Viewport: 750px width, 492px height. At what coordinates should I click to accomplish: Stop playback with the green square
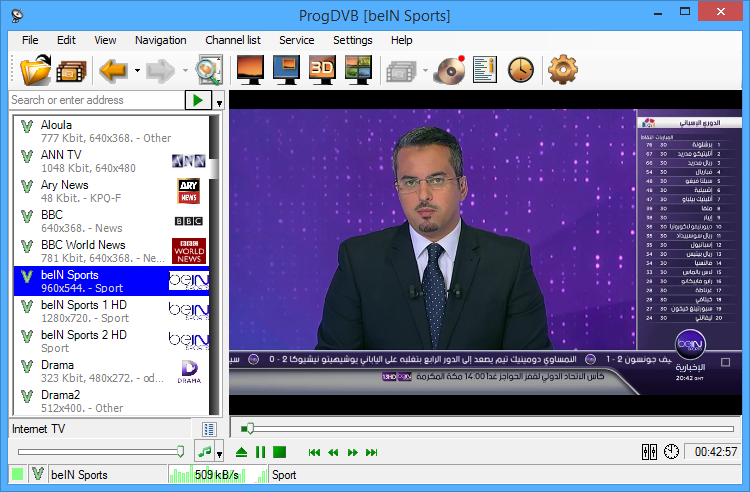(x=279, y=452)
